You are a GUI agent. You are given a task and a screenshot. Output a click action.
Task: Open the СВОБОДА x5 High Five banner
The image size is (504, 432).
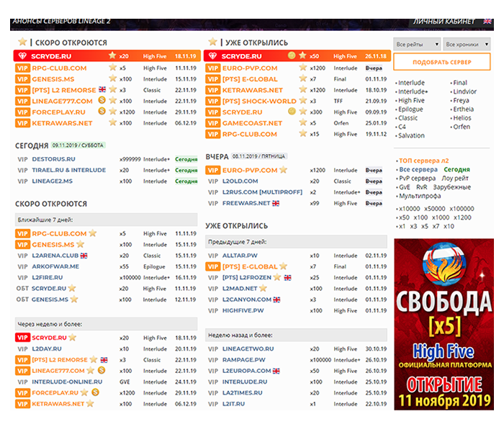tap(444, 324)
